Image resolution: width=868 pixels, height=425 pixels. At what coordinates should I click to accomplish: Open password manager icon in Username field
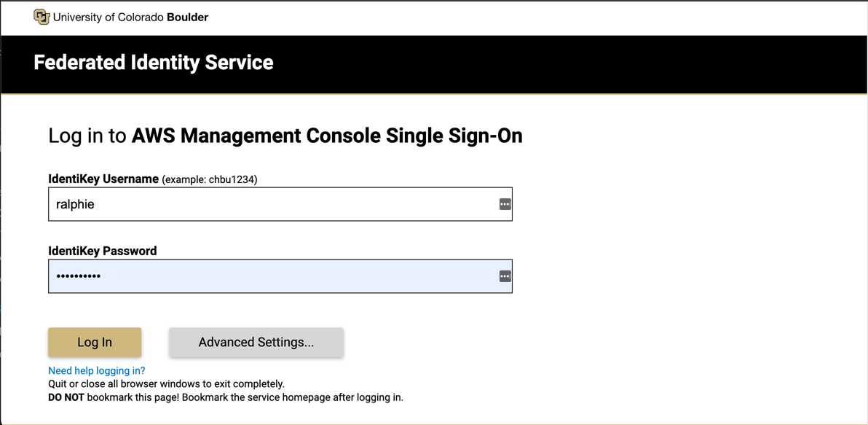pyautogui.click(x=505, y=204)
